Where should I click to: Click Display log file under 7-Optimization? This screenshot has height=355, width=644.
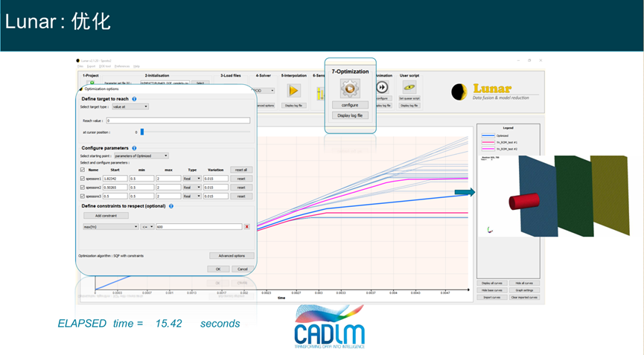[350, 116]
